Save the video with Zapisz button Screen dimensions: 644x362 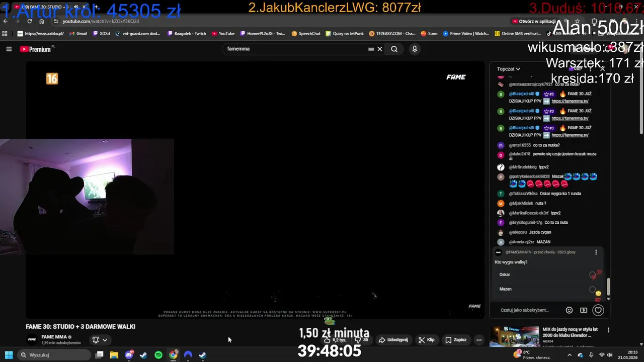click(455, 340)
